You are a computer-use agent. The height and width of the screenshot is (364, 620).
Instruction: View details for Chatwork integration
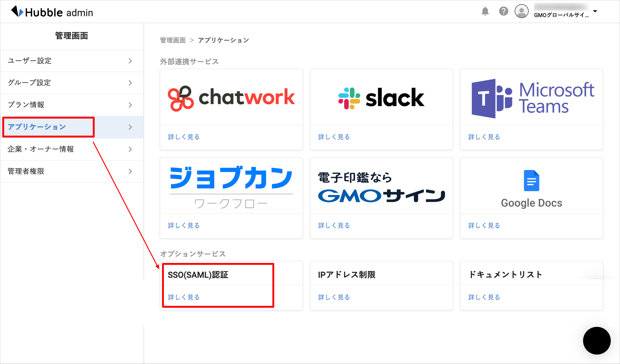tap(184, 137)
